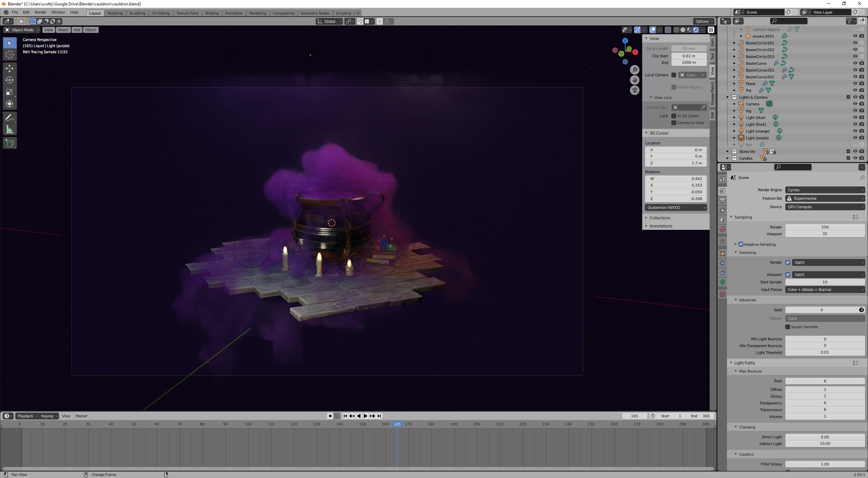The height and width of the screenshot is (478, 868).
Task: Jump to first frame in timeline
Action: [x=345, y=416]
